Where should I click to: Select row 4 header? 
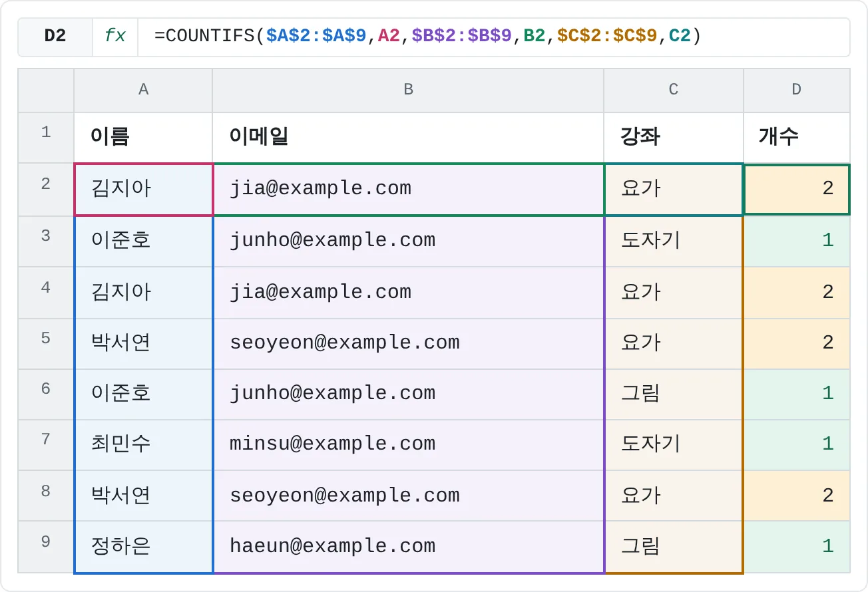(x=46, y=293)
